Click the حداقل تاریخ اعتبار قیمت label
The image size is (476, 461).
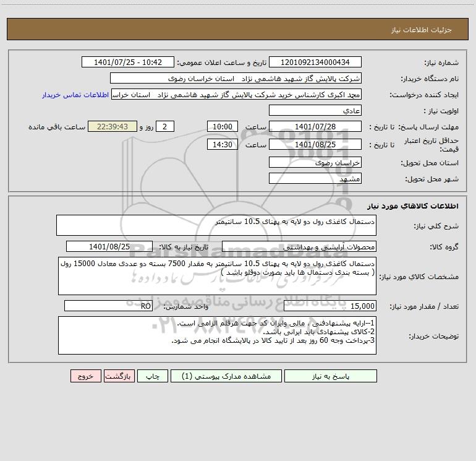[431, 145]
